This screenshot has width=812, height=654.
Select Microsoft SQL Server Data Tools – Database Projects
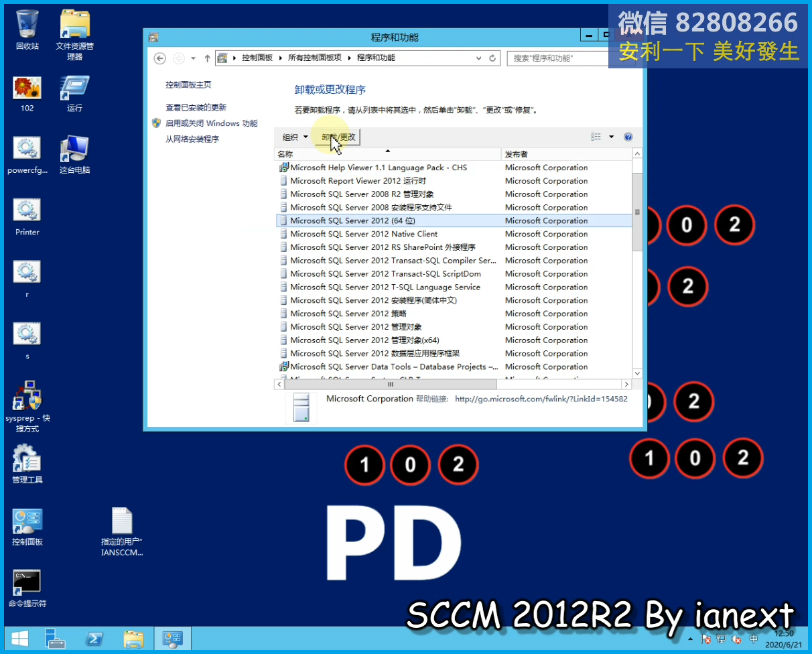point(454,367)
